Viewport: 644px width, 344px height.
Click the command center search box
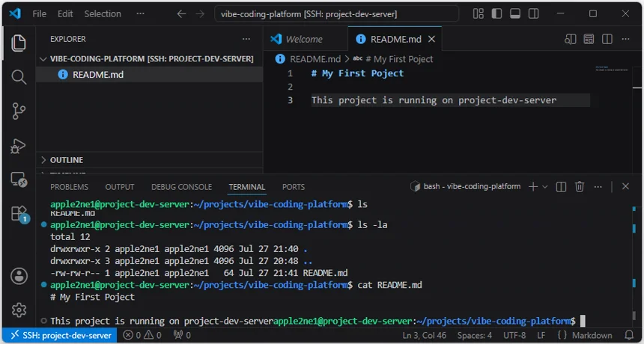click(337, 14)
